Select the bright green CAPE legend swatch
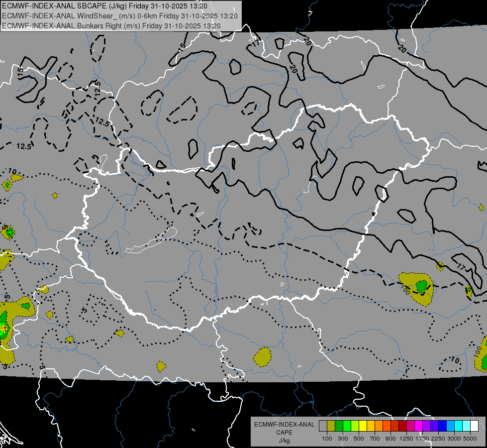The image size is (487, 448). 347,426
